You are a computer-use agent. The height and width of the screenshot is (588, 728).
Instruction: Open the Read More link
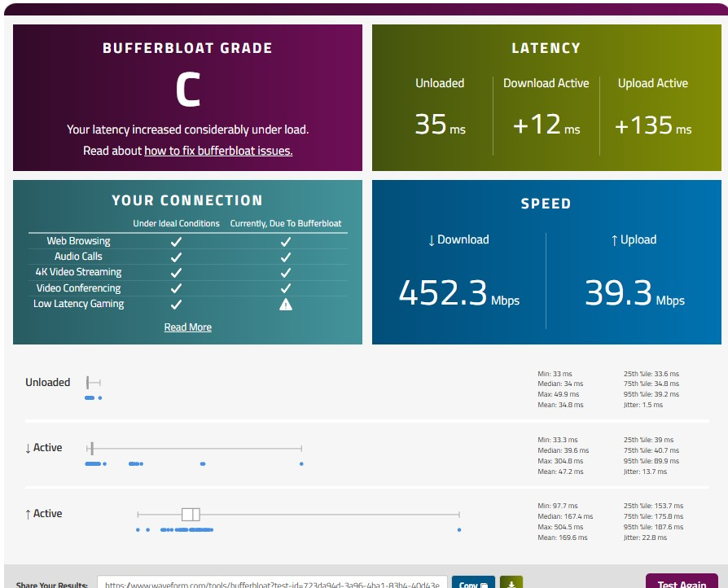point(187,327)
